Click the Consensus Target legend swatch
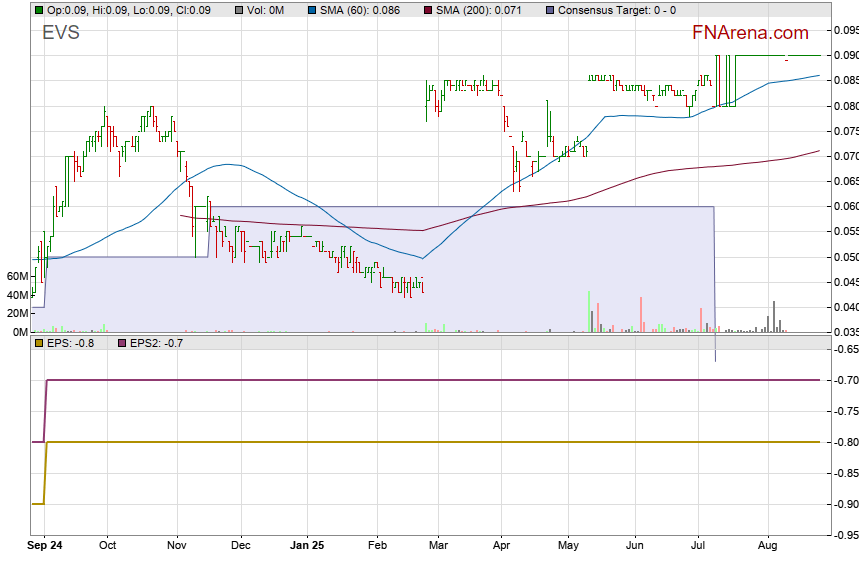 tap(550, 10)
